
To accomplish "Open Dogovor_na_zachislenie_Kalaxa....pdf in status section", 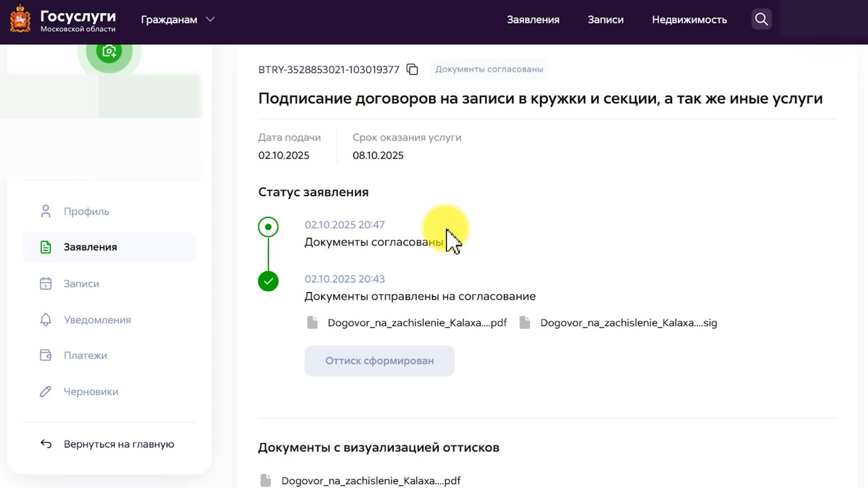I will click(x=417, y=323).
